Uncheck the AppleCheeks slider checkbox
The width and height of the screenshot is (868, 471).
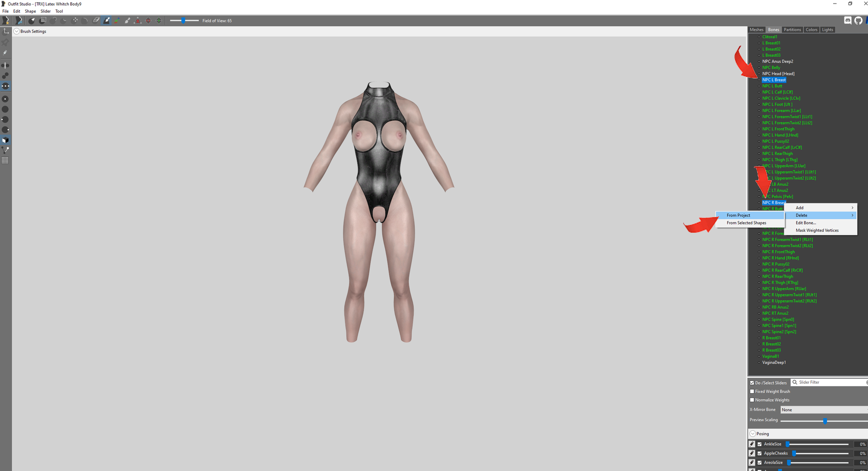pos(760,453)
